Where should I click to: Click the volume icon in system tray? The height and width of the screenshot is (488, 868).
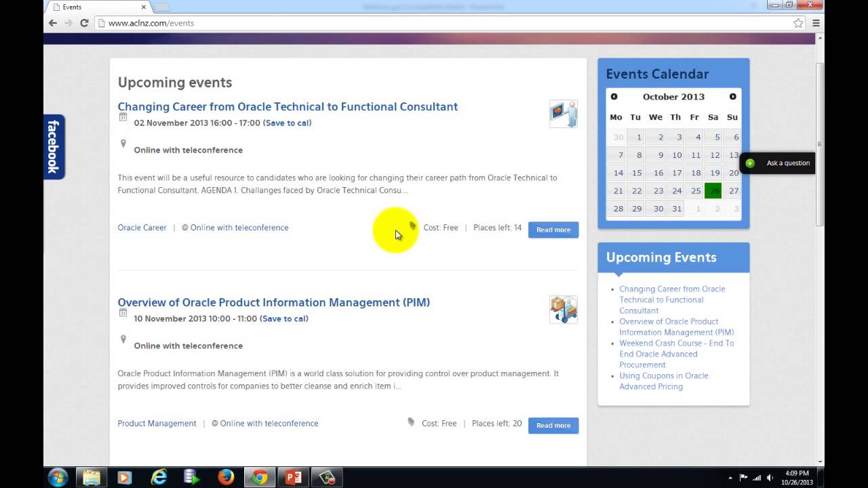pyautogui.click(x=770, y=478)
